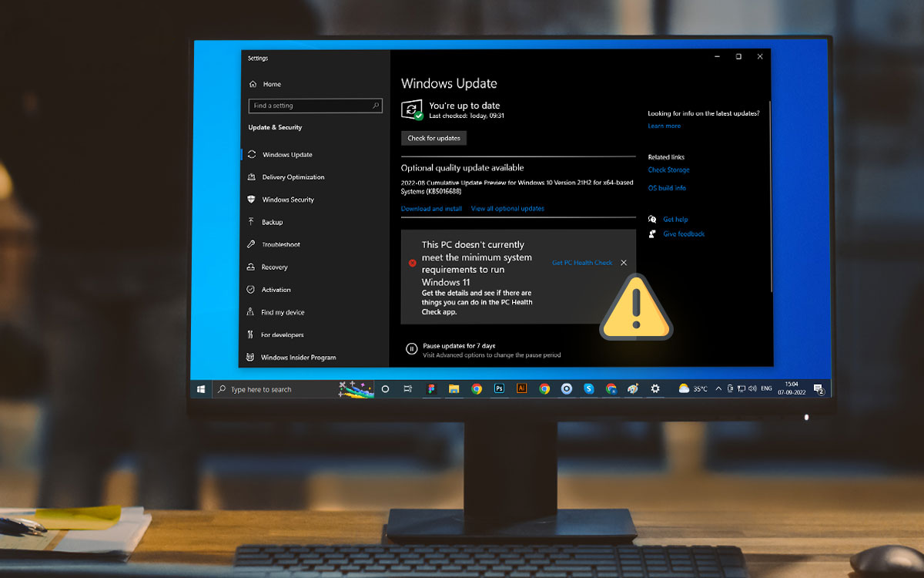Open Windows Security page
Viewport: 924px width, 578px height.
[x=280, y=200]
